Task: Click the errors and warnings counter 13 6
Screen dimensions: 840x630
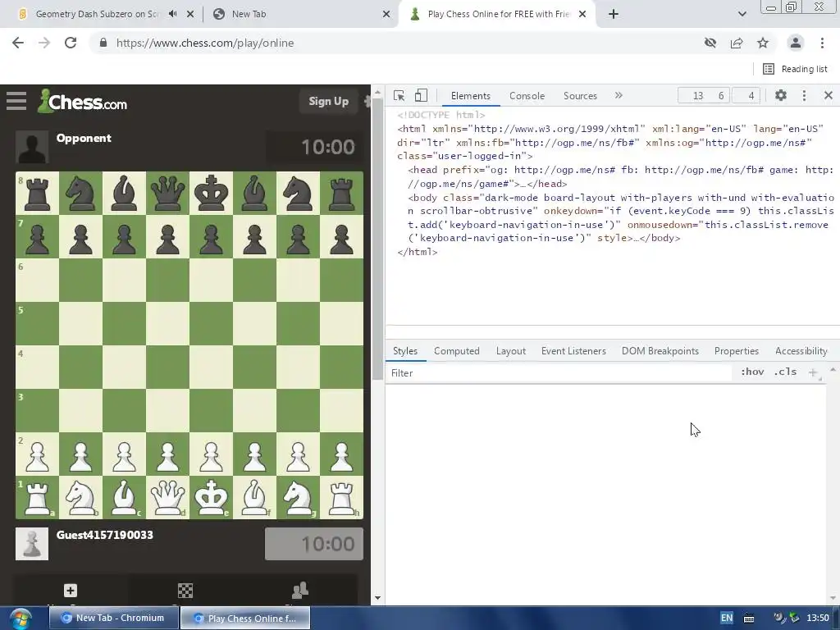Action: pos(704,96)
